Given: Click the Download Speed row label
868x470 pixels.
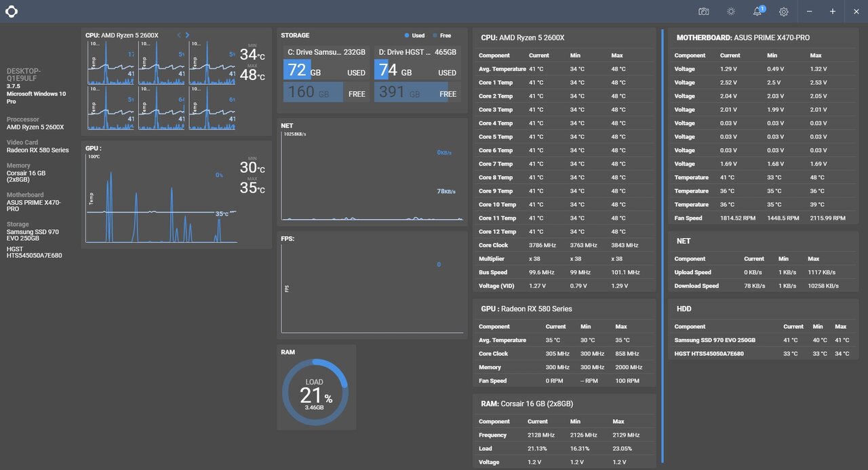Looking at the screenshot, I should [696, 286].
